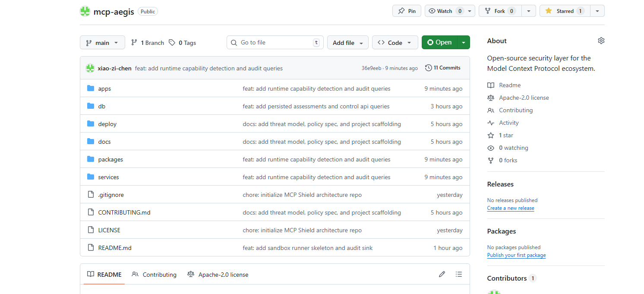Click Publish your first package link
644x294 pixels.
point(516,255)
